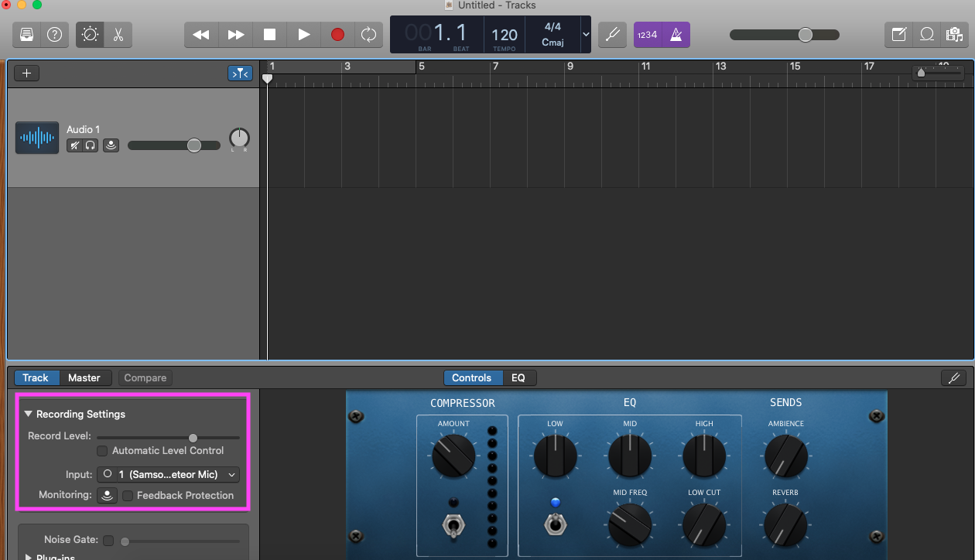Click the Smart Controls tuner fork button
This screenshot has width=975, height=560.
(x=953, y=377)
